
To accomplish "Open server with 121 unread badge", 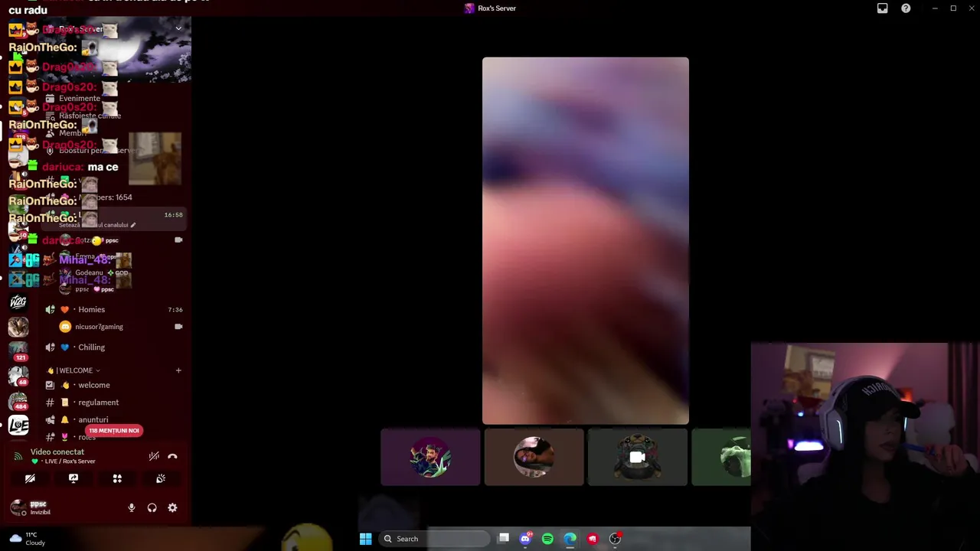I will (x=18, y=351).
